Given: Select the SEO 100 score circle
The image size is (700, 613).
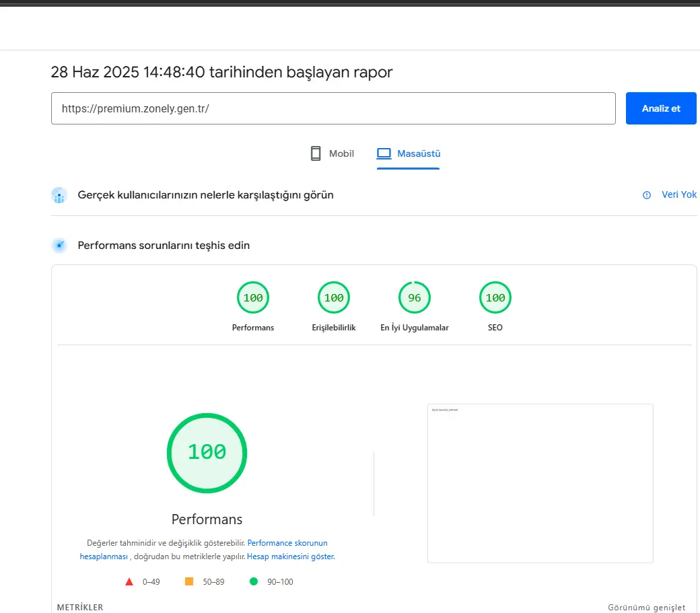Looking at the screenshot, I should 495,297.
